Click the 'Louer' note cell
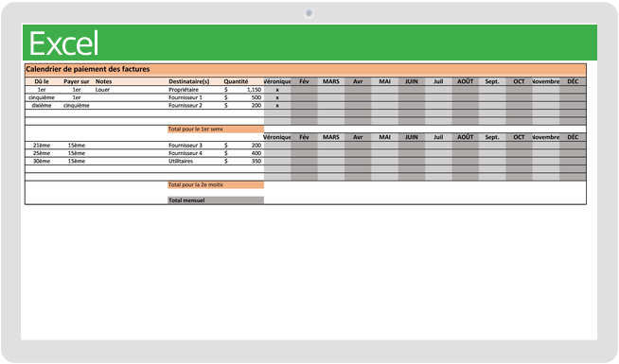Image resolution: width=619 pixels, height=364 pixels. (102, 90)
